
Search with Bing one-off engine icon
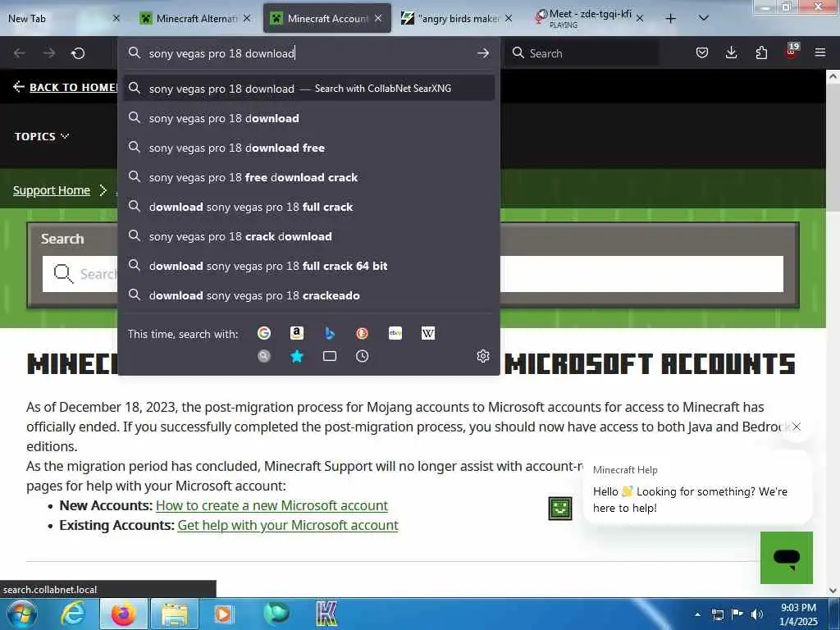pyautogui.click(x=330, y=333)
